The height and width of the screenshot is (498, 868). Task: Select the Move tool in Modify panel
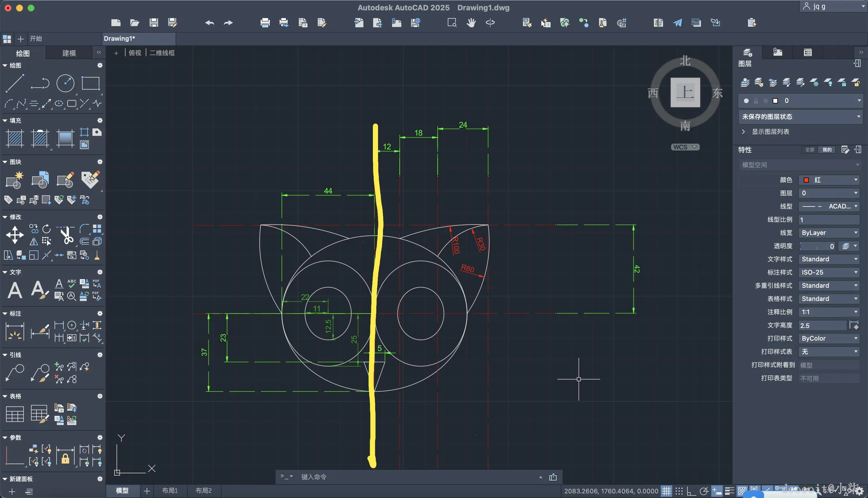click(x=15, y=235)
